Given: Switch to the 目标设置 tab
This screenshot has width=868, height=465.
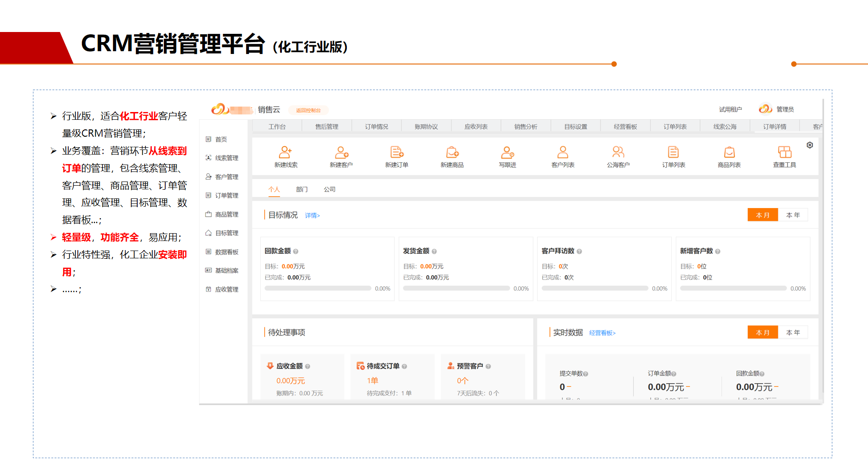Looking at the screenshot, I should pyautogui.click(x=576, y=127).
